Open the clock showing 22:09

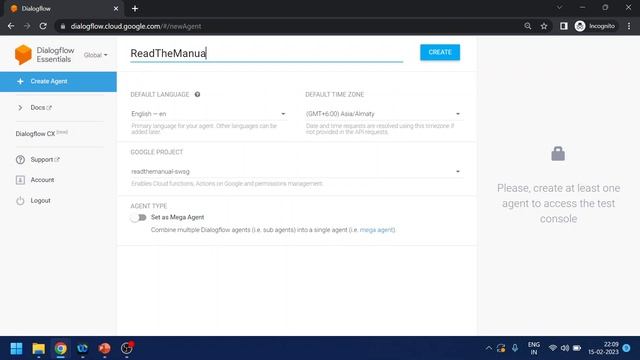(x=604, y=348)
